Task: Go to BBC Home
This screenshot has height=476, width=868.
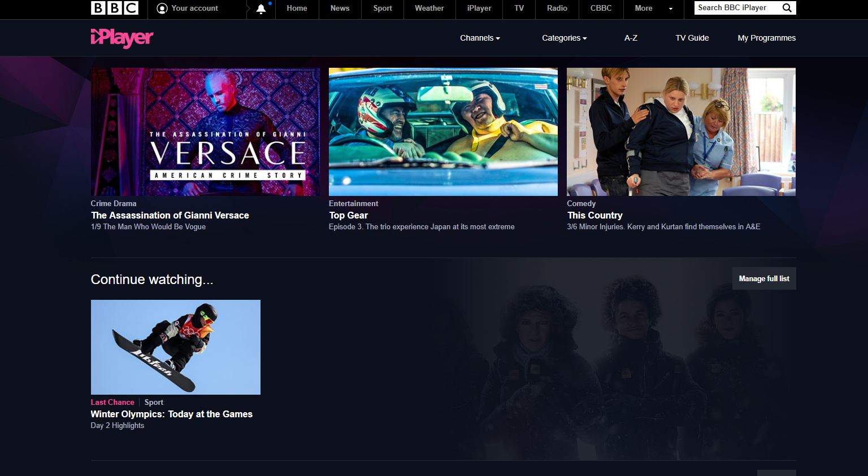Action: (297, 8)
